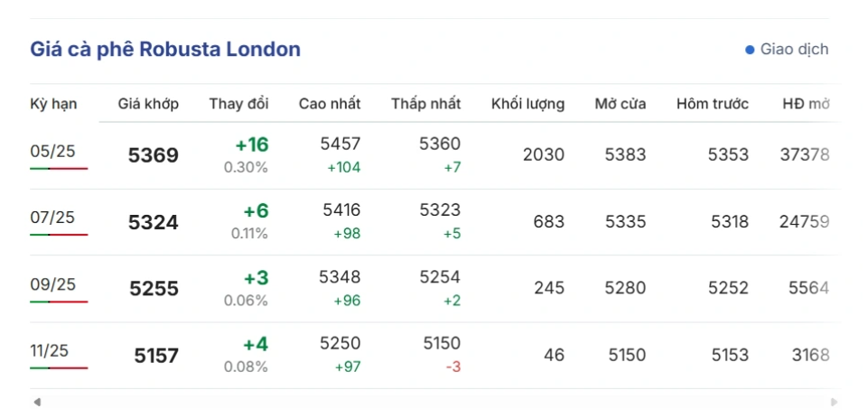Click the Khối lượng column header
The height and width of the screenshot is (418, 868).
[x=527, y=104]
